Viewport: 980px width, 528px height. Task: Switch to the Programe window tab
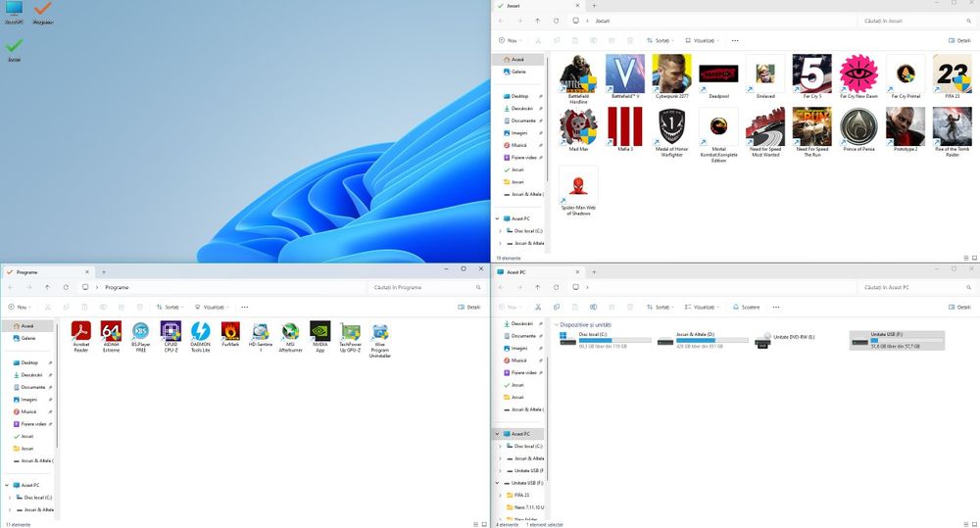[47, 272]
